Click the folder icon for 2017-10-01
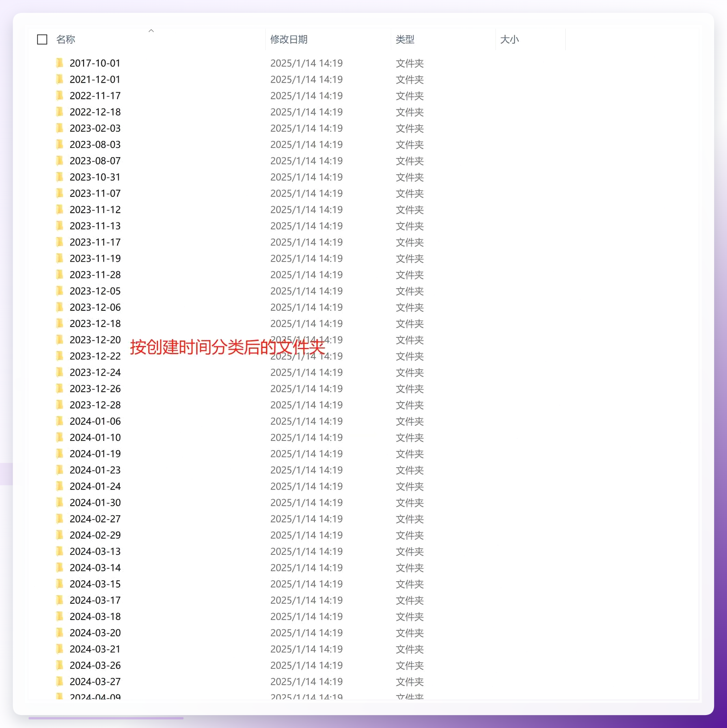Viewport: 727px width, 728px height. point(60,63)
